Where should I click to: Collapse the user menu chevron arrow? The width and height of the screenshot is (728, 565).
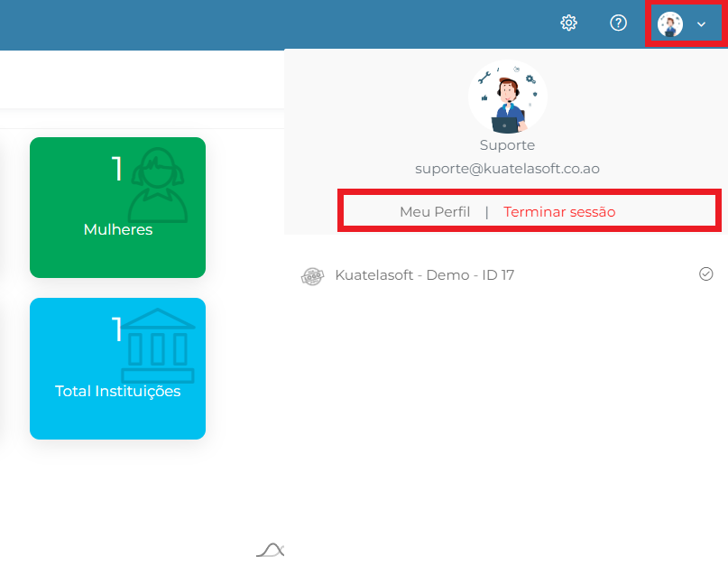[x=701, y=24]
